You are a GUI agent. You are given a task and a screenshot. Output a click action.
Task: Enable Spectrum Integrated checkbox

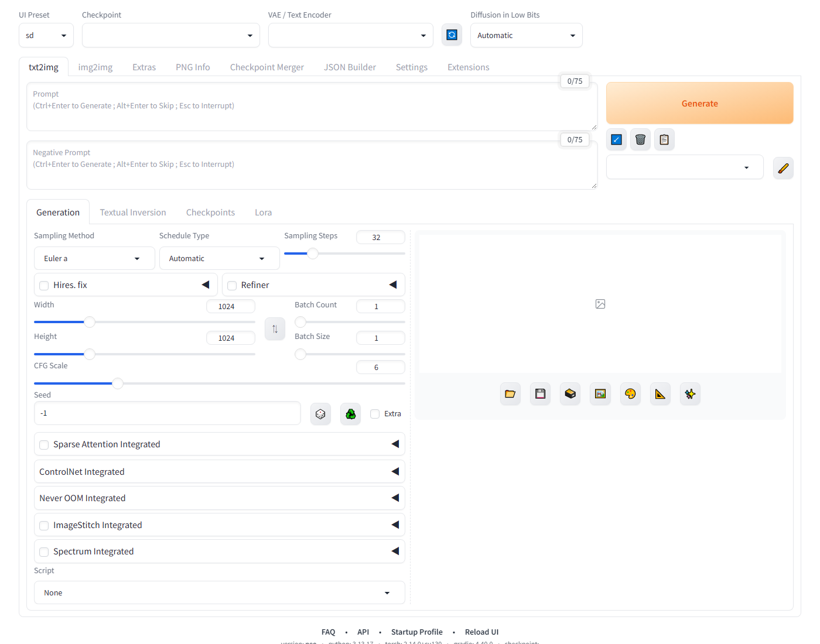pyautogui.click(x=44, y=552)
